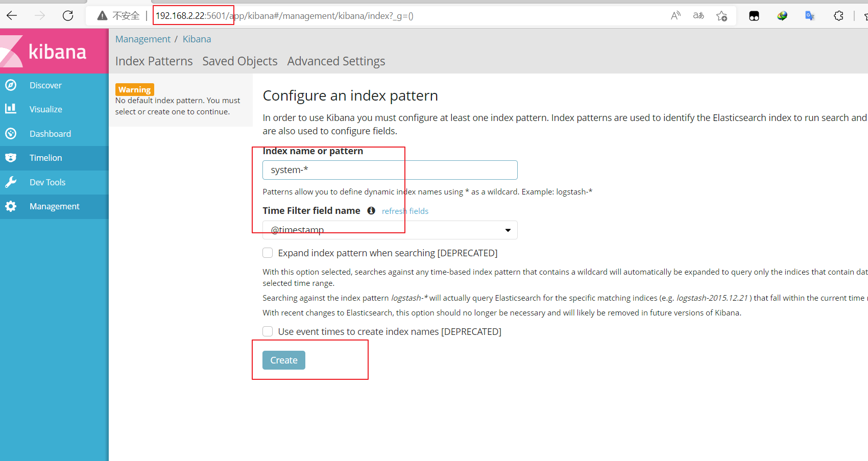Image resolution: width=868 pixels, height=461 pixels.
Task: Open Dev Tools in the sidebar
Action: point(47,182)
